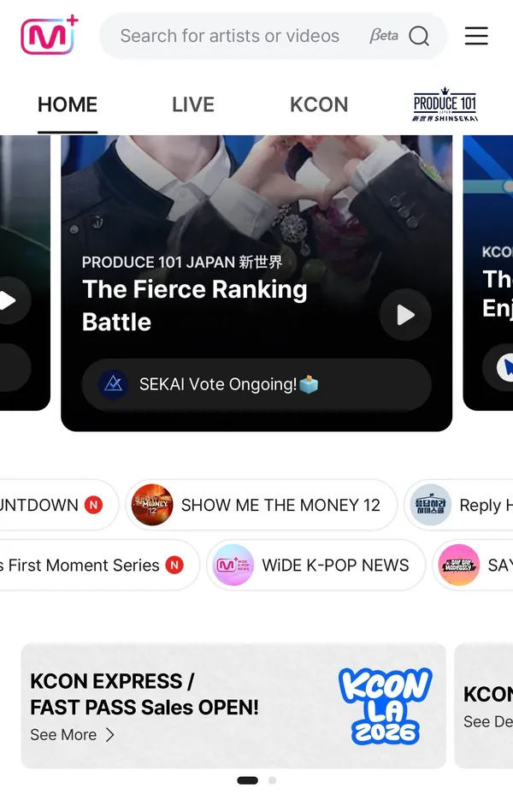The width and height of the screenshot is (513, 812).
Task: Open the Produce 101 Japan Shinsekai tab logo
Action: (445, 104)
